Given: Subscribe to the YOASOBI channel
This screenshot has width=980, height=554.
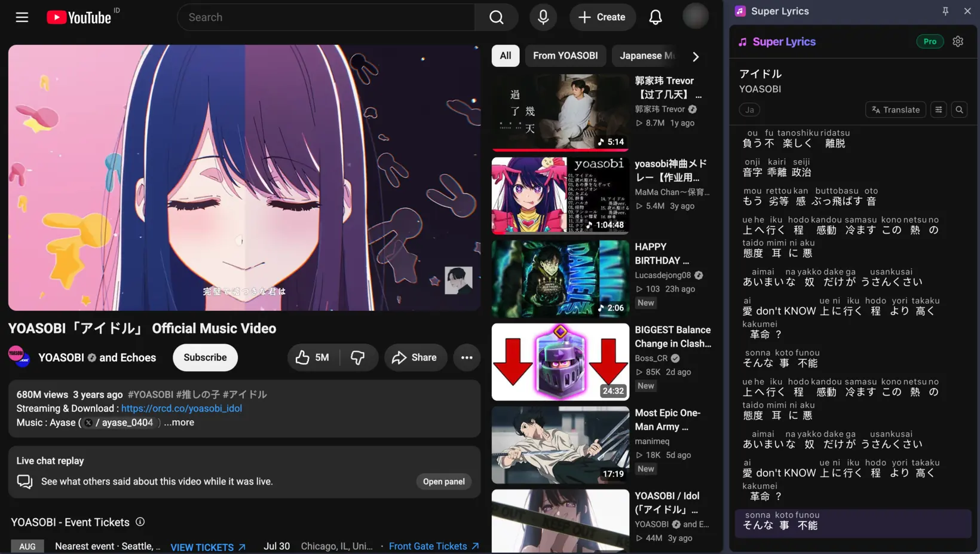Looking at the screenshot, I should pyautogui.click(x=205, y=357).
